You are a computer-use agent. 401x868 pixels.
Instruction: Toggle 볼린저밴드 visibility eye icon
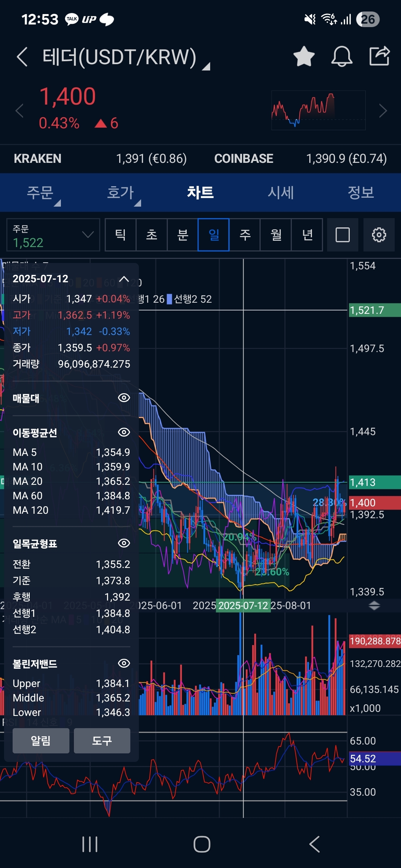click(124, 663)
